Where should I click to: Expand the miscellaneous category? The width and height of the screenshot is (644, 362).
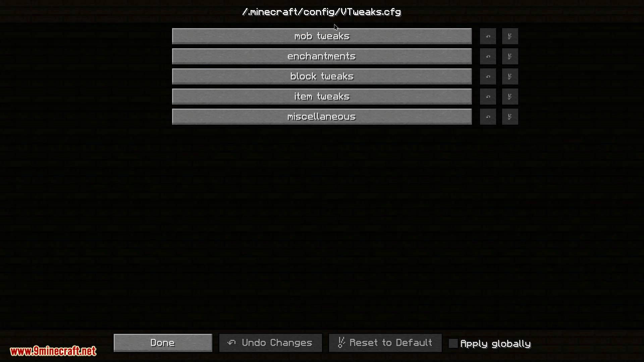[322, 116]
